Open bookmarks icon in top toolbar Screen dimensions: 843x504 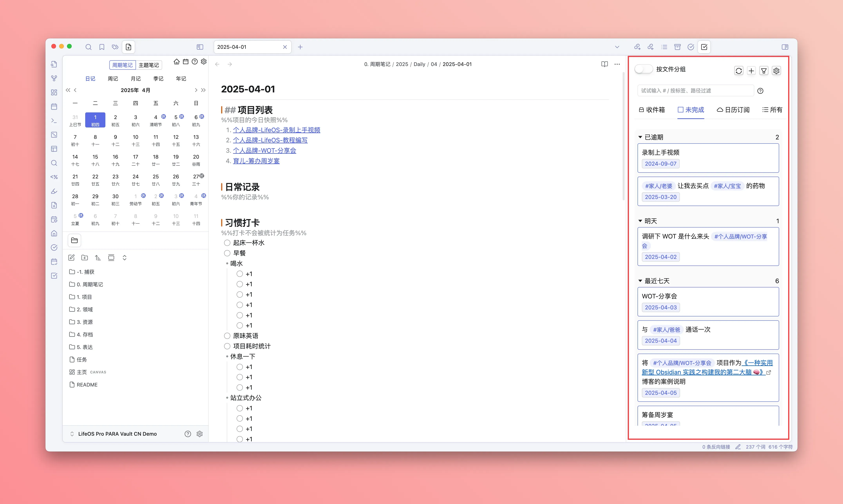(x=101, y=47)
